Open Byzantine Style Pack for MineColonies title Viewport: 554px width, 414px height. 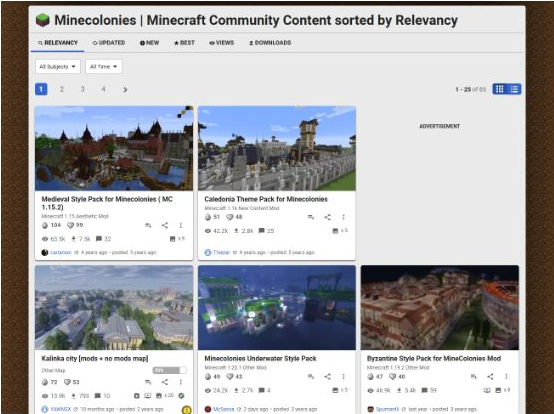(434, 359)
